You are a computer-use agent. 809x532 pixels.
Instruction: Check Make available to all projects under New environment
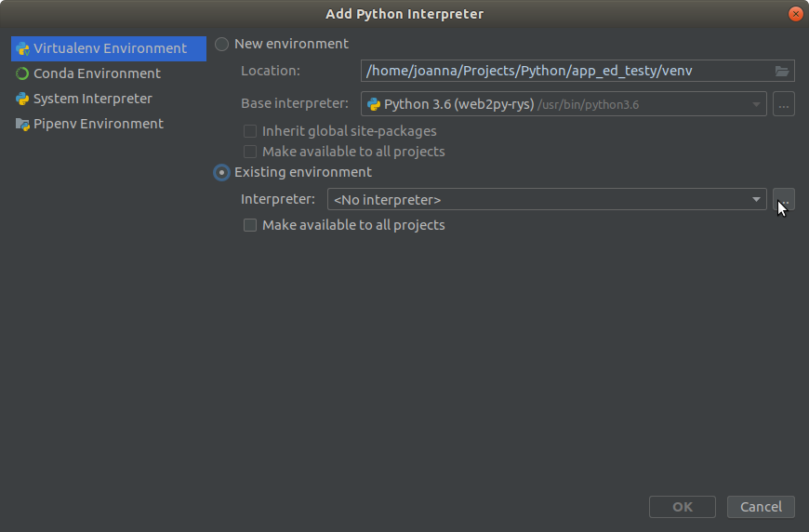point(250,152)
